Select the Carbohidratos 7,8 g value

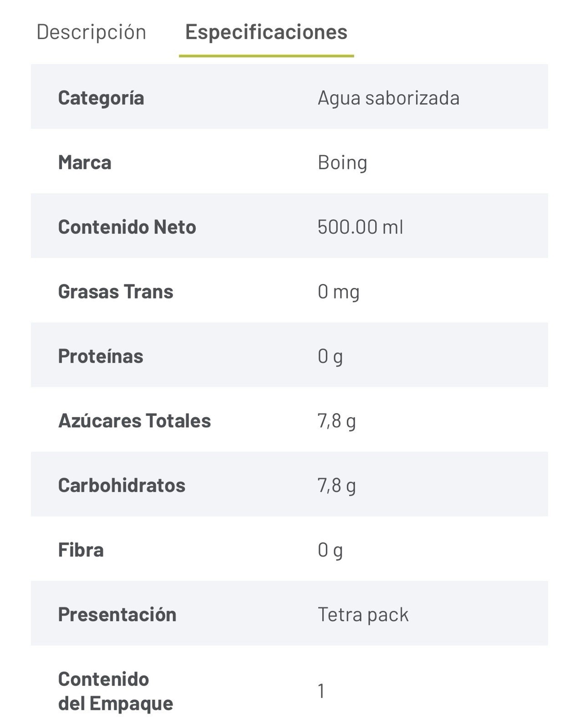[337, 486]
